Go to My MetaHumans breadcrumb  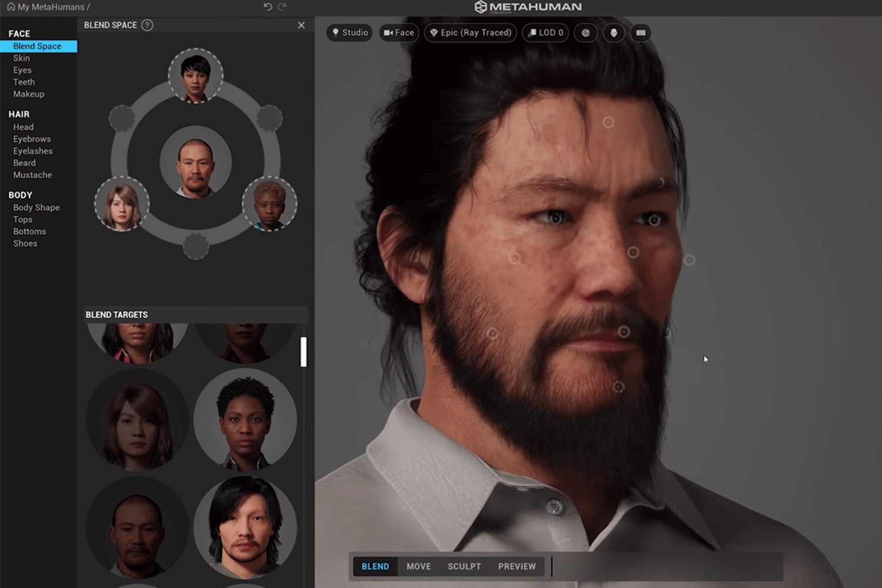[x=51, y=7]
